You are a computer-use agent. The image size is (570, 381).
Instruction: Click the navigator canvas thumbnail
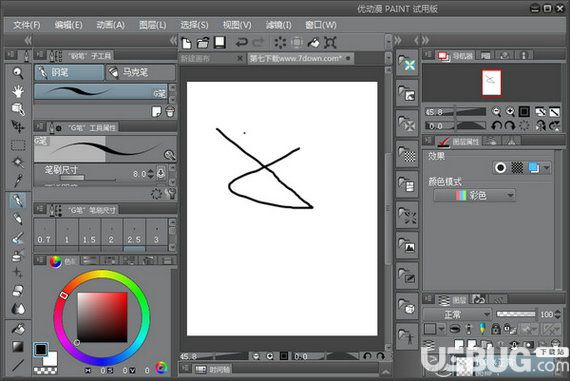click(x=491, y=83)
